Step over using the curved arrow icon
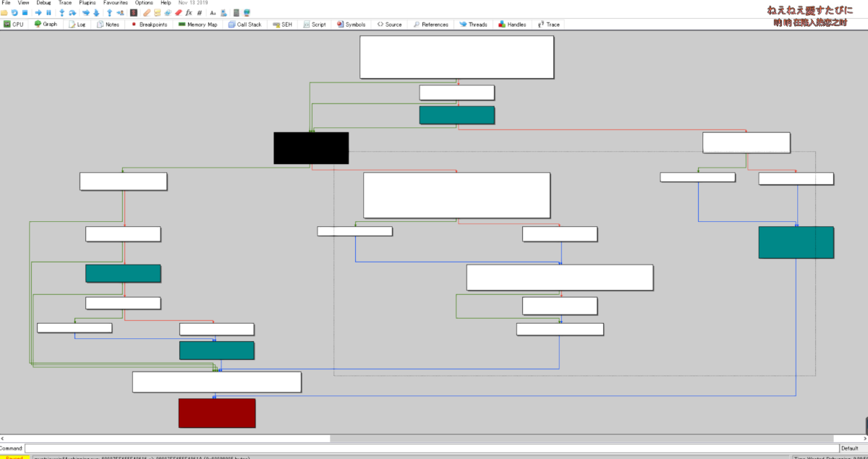868x459 pixels. (x=72, y=12)
